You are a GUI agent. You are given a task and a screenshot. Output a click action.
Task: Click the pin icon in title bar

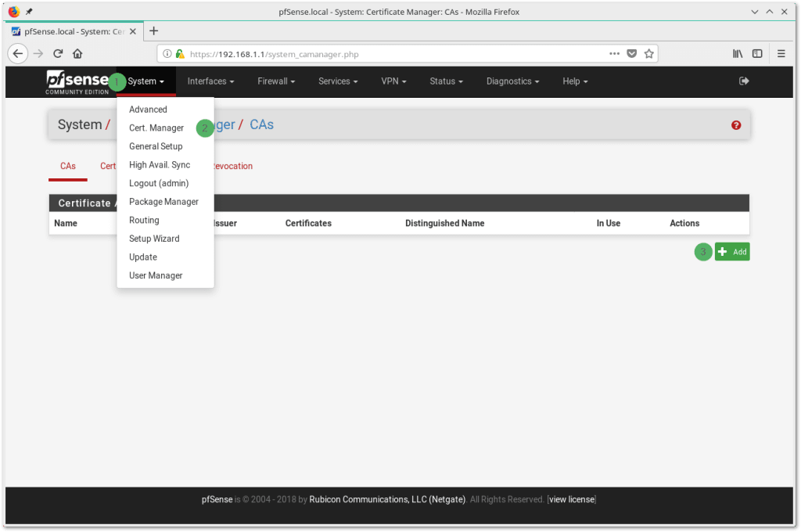(x=29, y=12)
